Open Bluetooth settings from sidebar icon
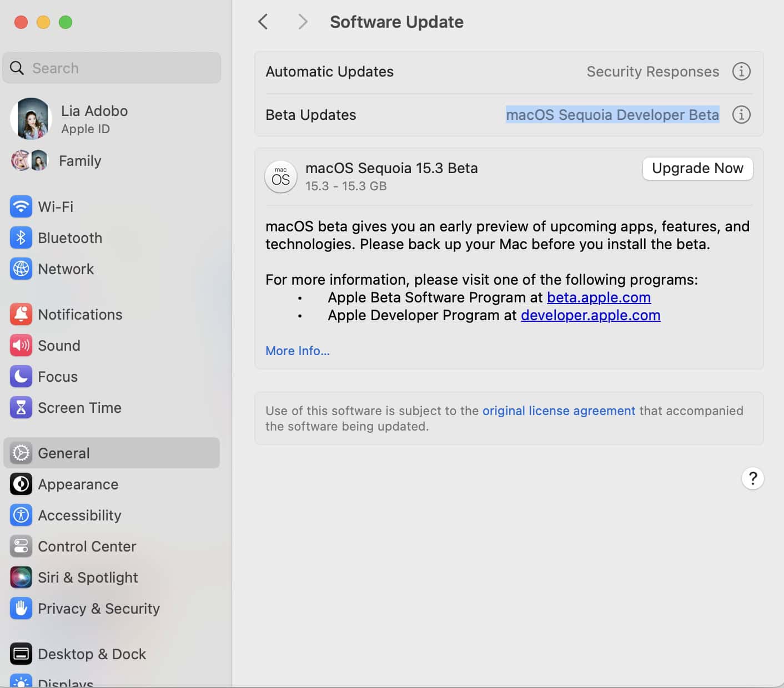 coord(21,238)
